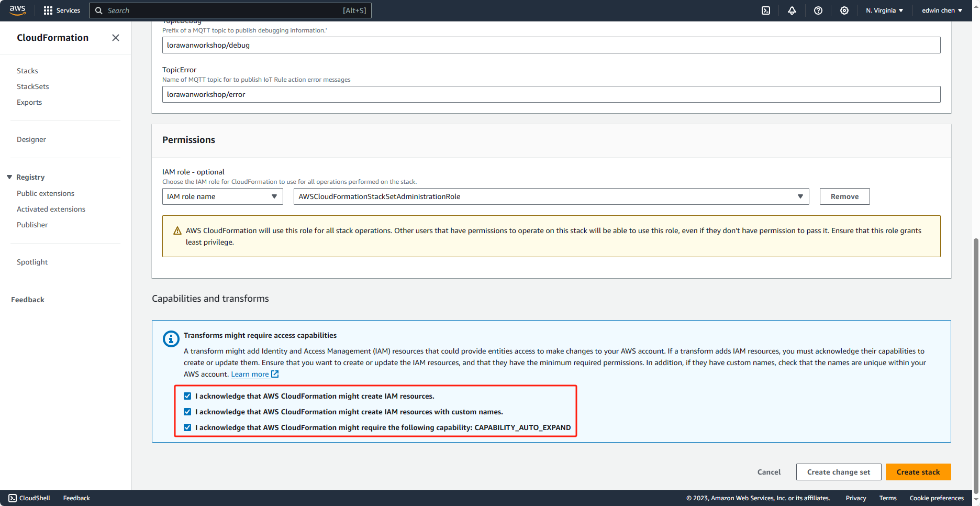Open the edwin chen account menu
Image resolution: width=980 pixels, height=506 pixels.
(x=942, y=10)
